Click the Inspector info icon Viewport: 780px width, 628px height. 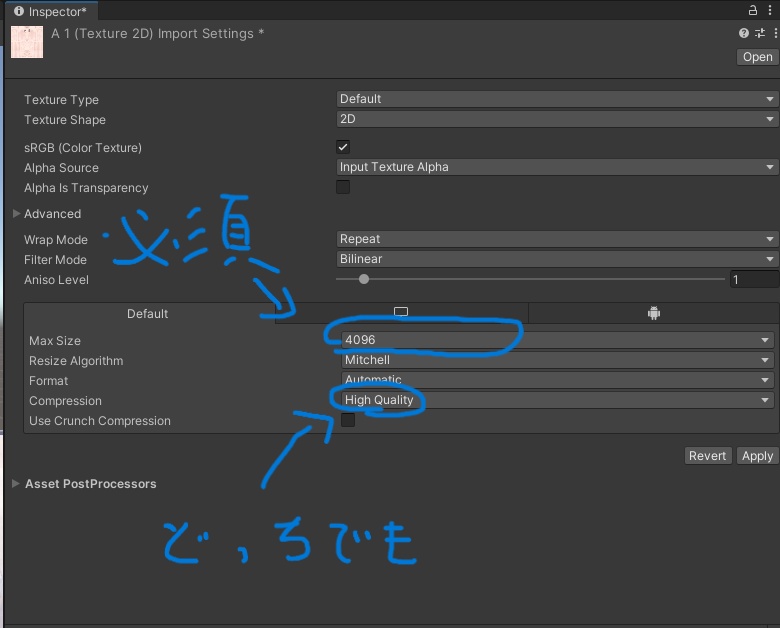point(18,12)
